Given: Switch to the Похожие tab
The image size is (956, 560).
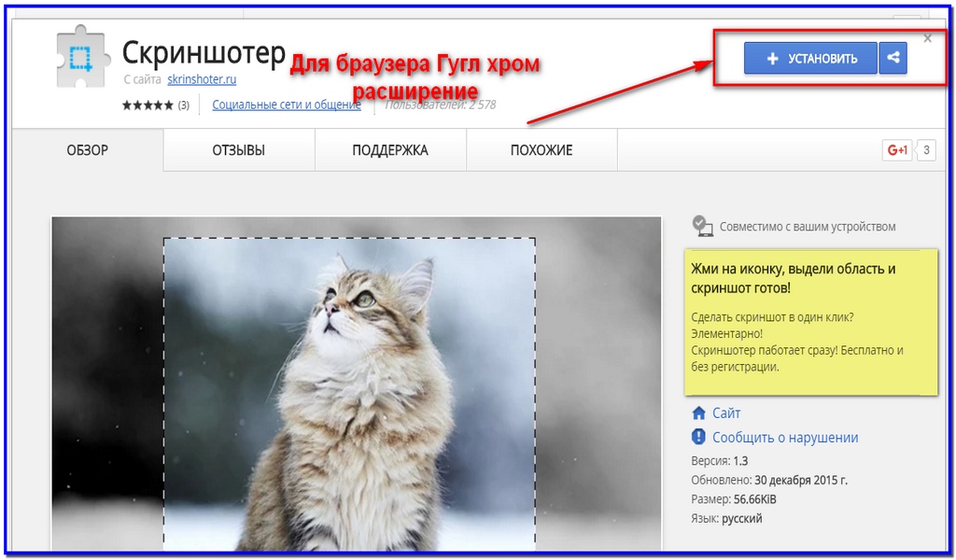Looking at the screenshot, I should point(541,150).
